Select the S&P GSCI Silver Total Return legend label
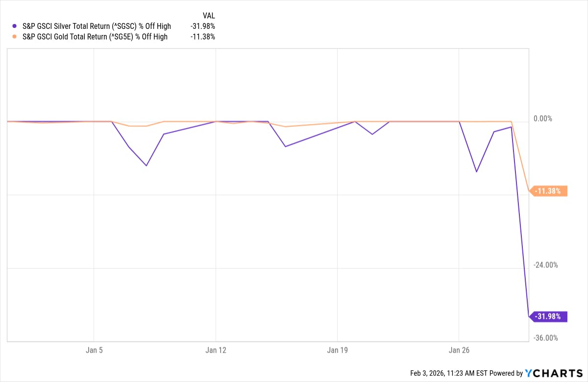This screenshot has height=382, width=588. pos(97,26)
